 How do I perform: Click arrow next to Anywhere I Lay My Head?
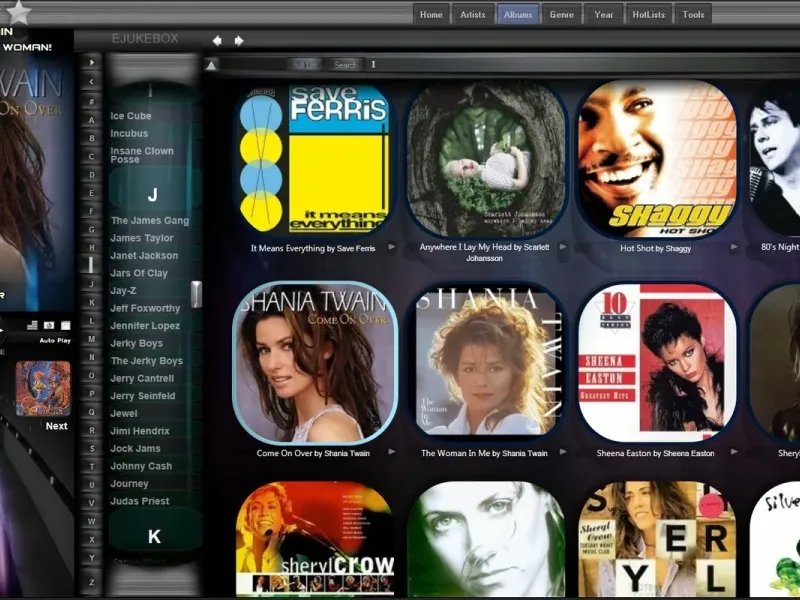563,247
